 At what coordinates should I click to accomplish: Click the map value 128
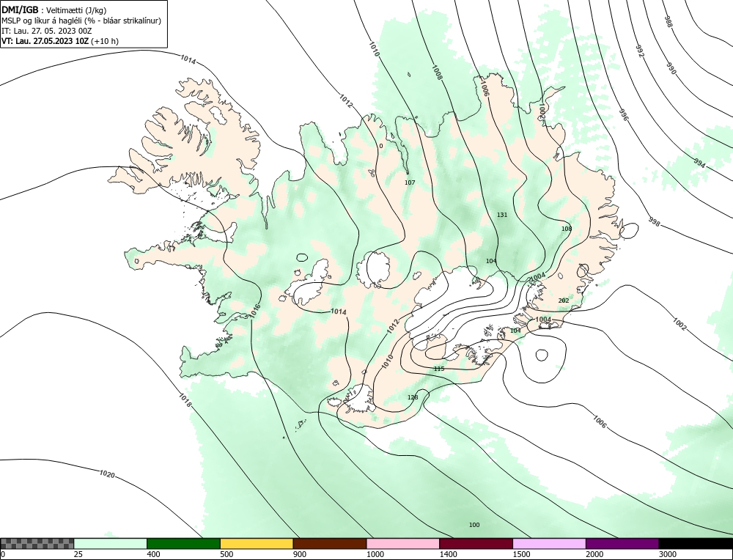tap(413, 397)
